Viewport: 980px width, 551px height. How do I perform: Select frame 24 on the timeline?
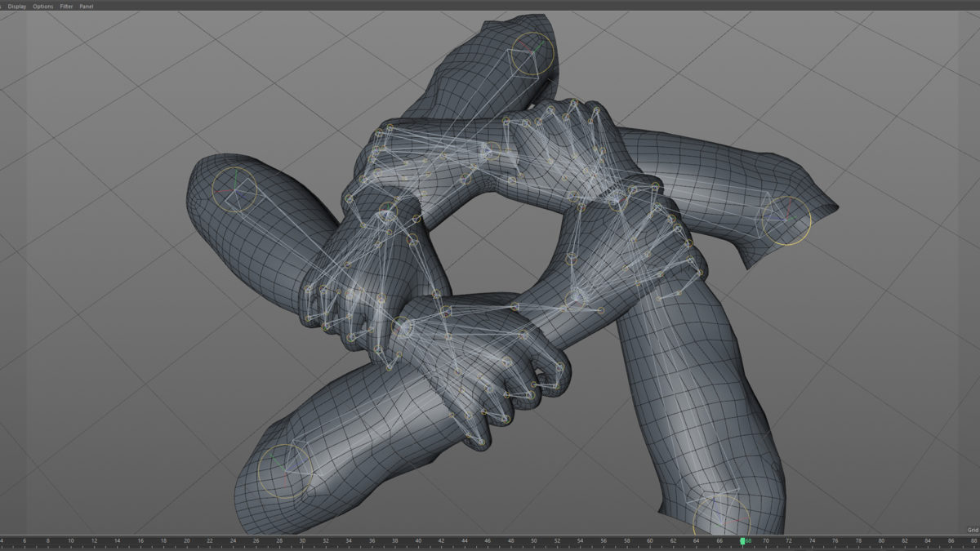click(x=233, y=541)
